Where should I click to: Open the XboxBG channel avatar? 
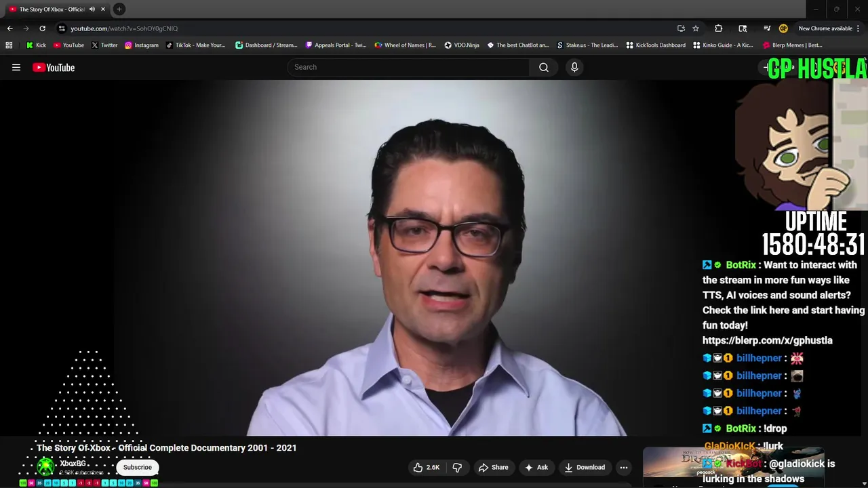coord(45,466)
